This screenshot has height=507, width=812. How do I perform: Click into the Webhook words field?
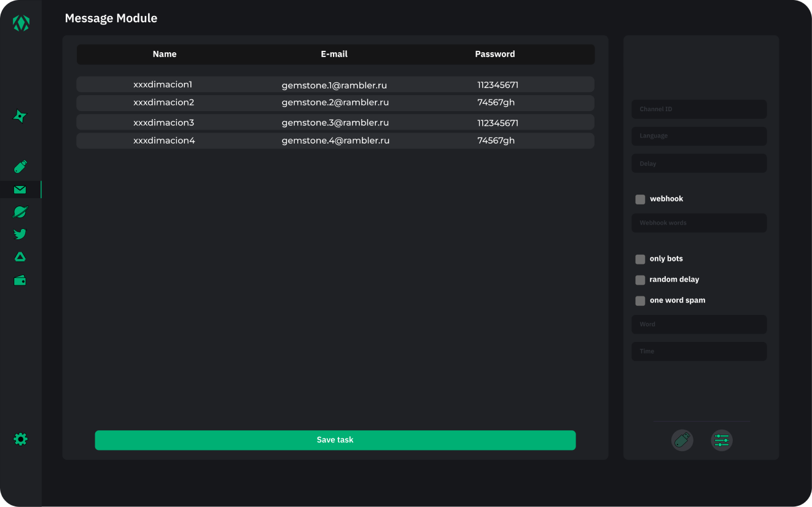(699, 223)
